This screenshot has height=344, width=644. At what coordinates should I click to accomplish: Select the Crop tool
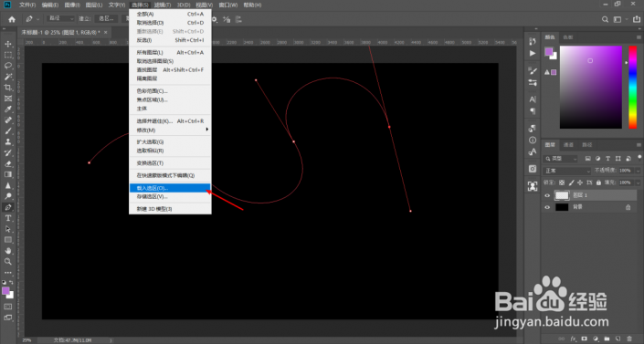(x=8, y=88)
